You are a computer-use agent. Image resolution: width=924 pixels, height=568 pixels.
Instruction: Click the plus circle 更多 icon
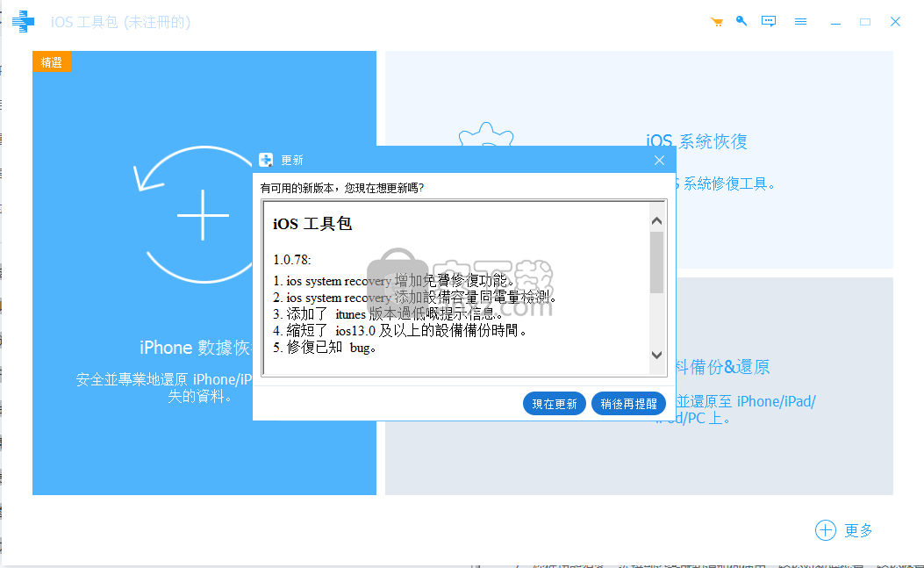(x=825, y=530)
